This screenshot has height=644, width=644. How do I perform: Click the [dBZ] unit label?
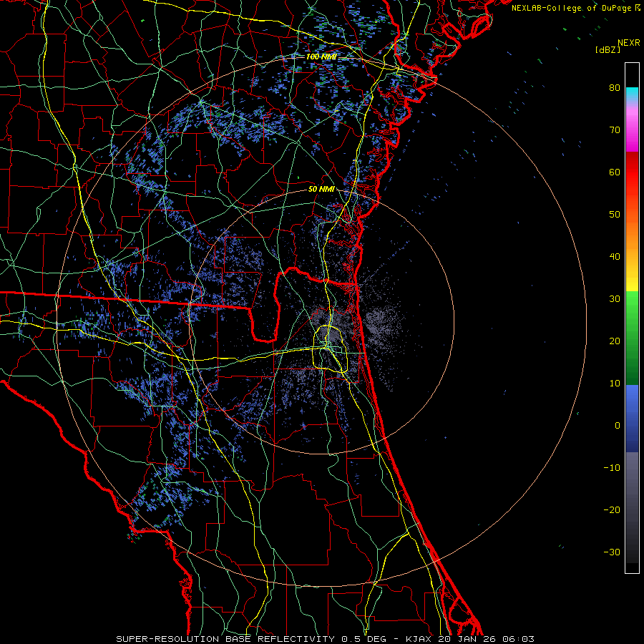click(x=608, y=50)
